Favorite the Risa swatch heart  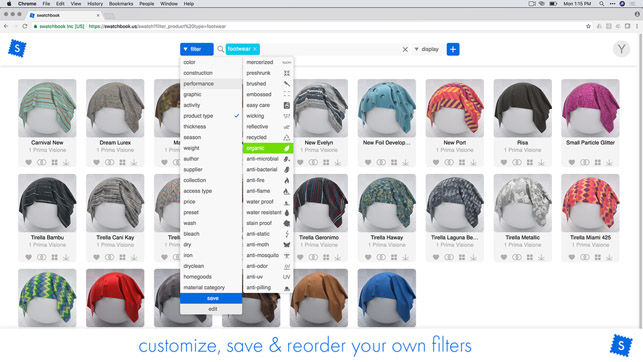coord(504,162)
